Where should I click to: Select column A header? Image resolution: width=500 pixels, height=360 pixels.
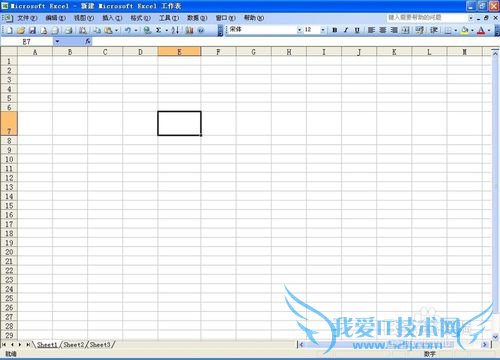click(x=35, y=52)
